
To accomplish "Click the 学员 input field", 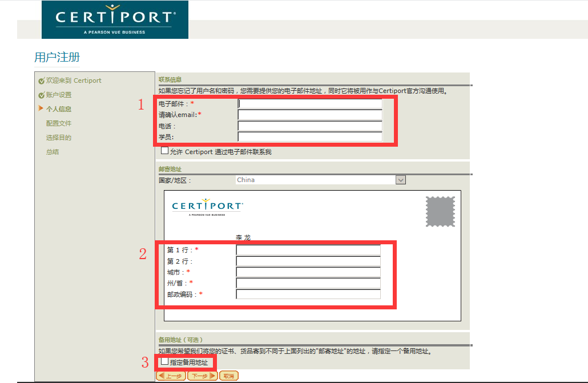I will (x=310, y=137).
